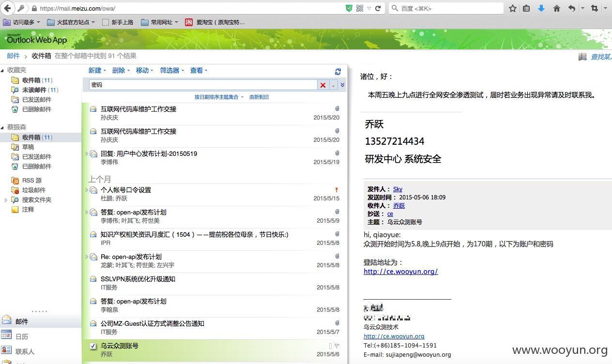The width and height of the screenshot is (612, 364).
Task: Click the green shield security icon
Action: point(349,8)
